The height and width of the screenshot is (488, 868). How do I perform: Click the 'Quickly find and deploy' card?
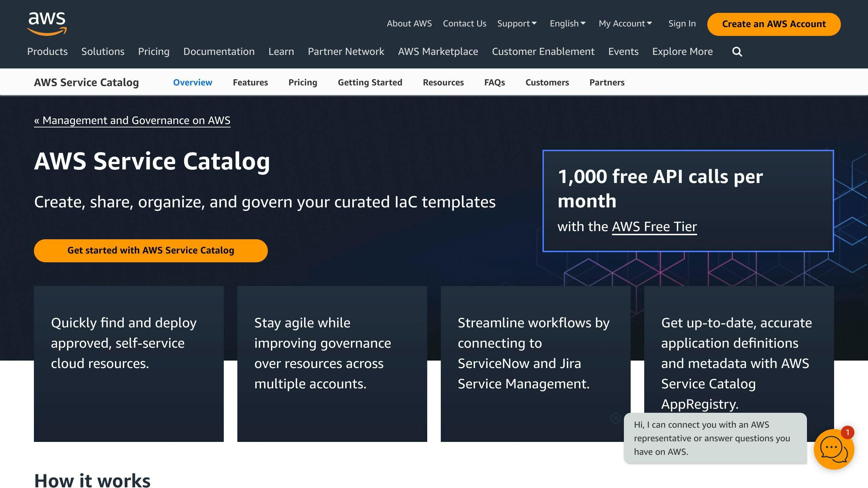coord(129,364)
